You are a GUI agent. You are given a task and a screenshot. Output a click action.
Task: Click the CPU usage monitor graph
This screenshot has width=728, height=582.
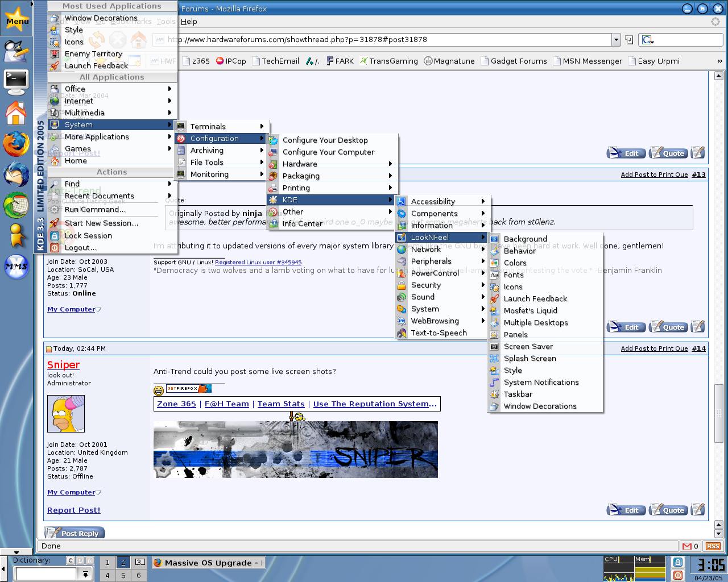click(618, 568)
